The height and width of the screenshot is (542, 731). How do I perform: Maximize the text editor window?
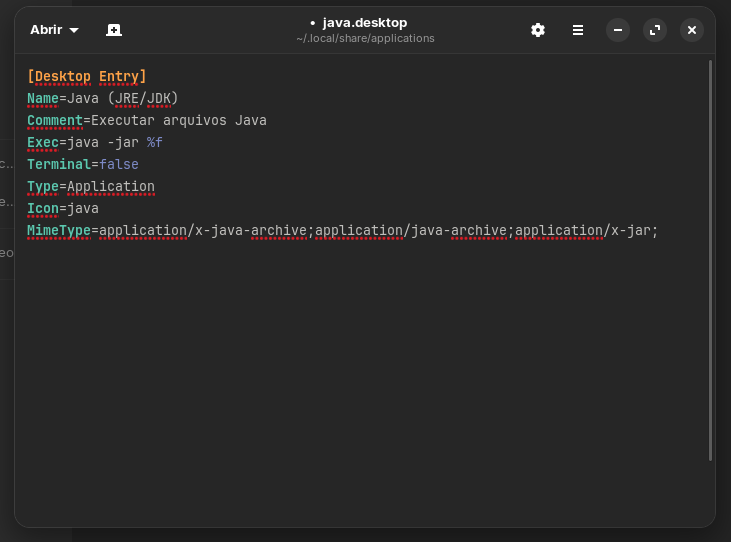[x=655, y=30]
